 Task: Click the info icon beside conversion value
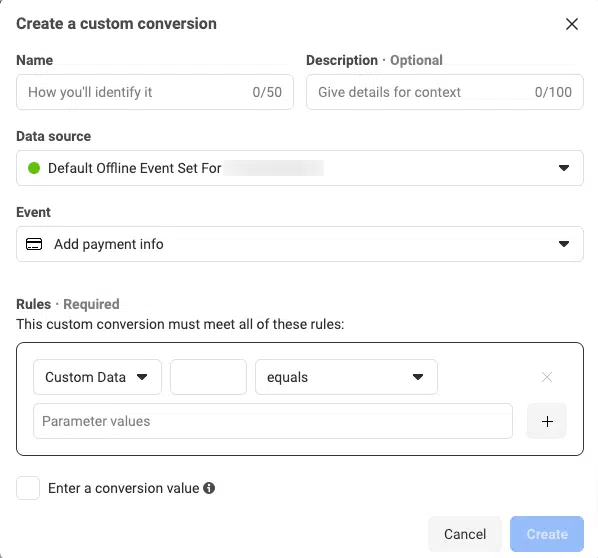click(x=209, y=488)
